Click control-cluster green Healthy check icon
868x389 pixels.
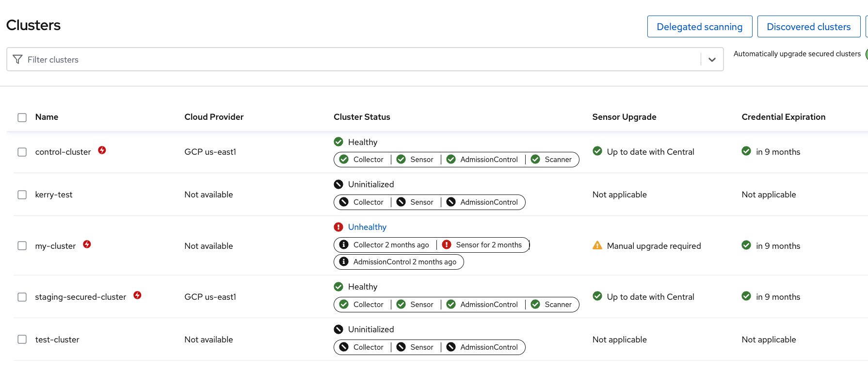[x=338, y=142]
